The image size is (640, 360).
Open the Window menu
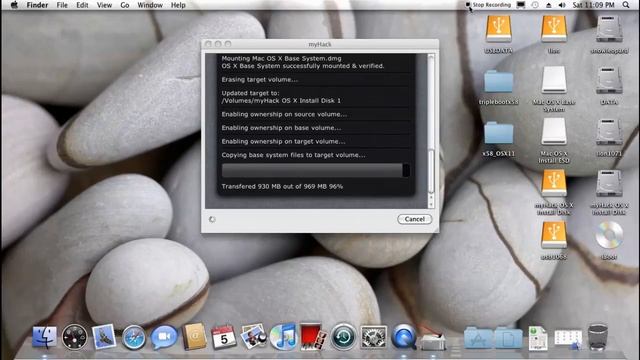click(150, 5)
